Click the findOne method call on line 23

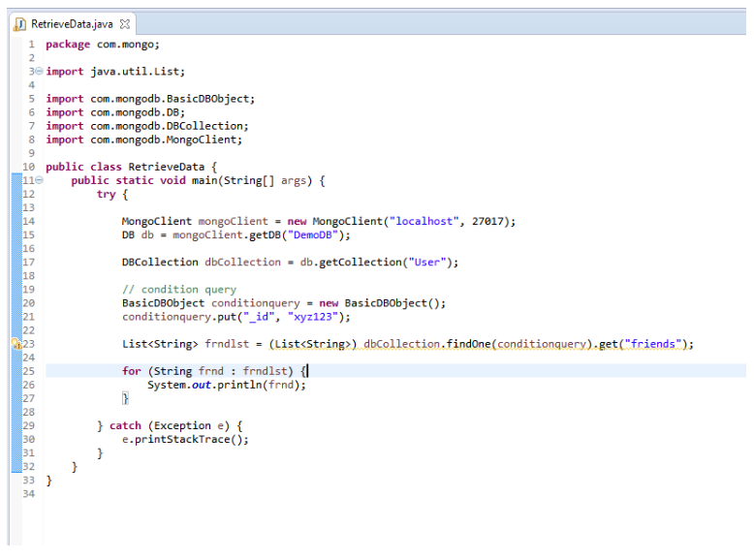coord(469,344)
